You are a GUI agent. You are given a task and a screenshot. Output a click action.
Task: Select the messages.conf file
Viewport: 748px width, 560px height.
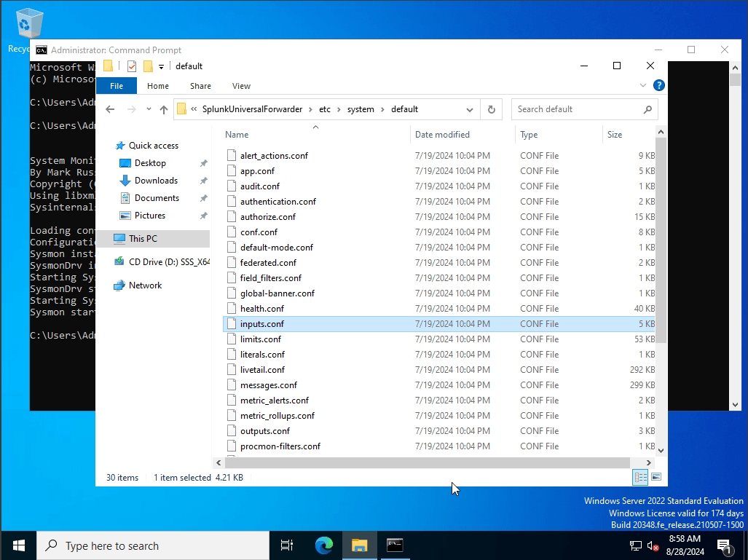[269, 385]
